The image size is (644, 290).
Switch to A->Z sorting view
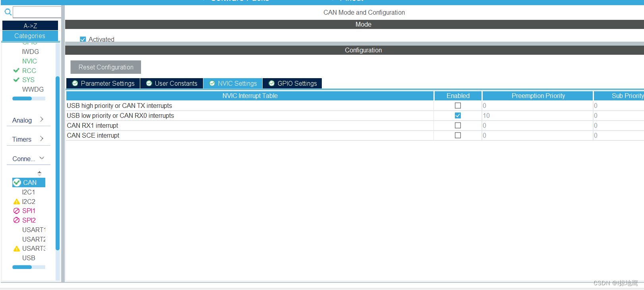(30, 26)
